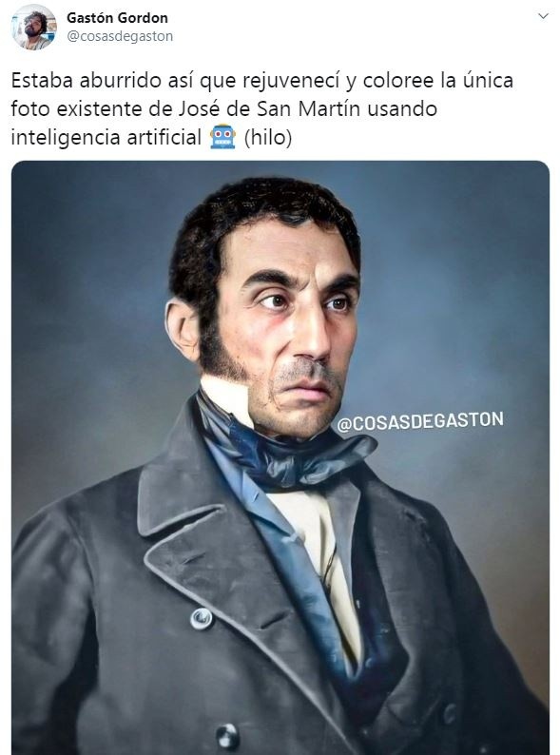Select the words "José de San Martín"
The height and width of the screenshot is (755, 560).
269,108
